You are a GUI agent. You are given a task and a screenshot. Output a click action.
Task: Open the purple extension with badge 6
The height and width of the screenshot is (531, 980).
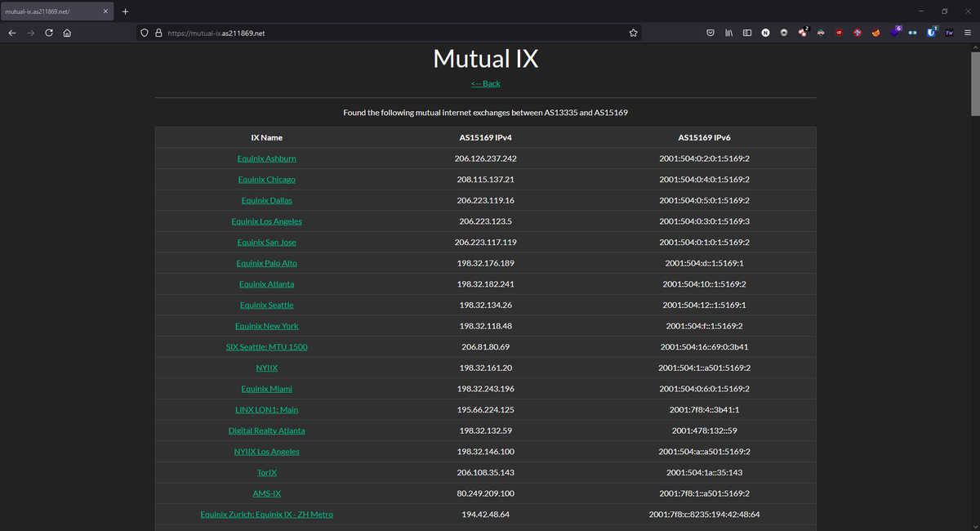coord(895,33)
